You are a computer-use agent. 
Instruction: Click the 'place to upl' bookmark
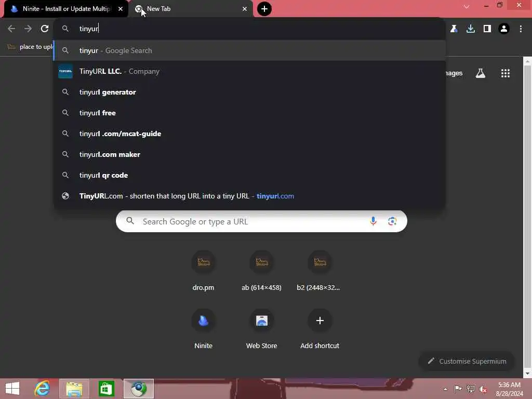[31, 47]
